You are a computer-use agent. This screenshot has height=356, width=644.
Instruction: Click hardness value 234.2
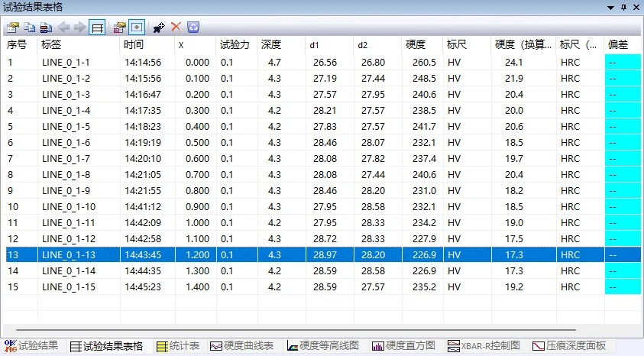pyautogui.click(x=424, y=222)
